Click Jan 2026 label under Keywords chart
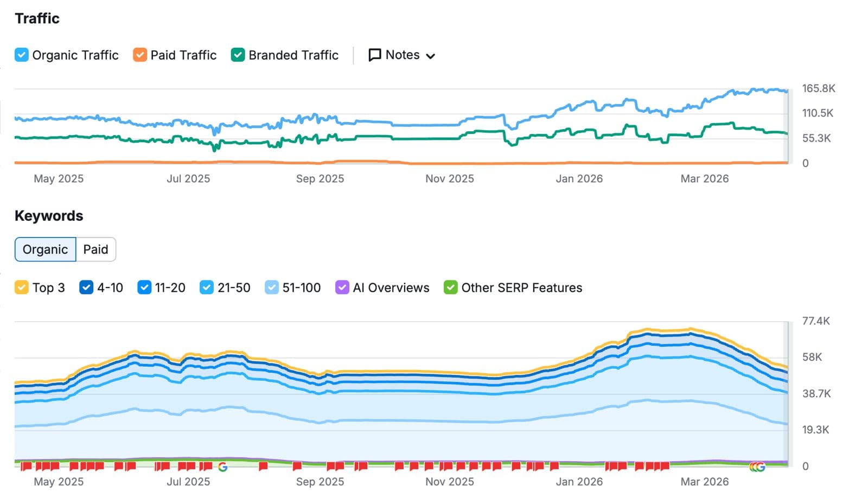The image size is (868, 504). tap(579, 482)
